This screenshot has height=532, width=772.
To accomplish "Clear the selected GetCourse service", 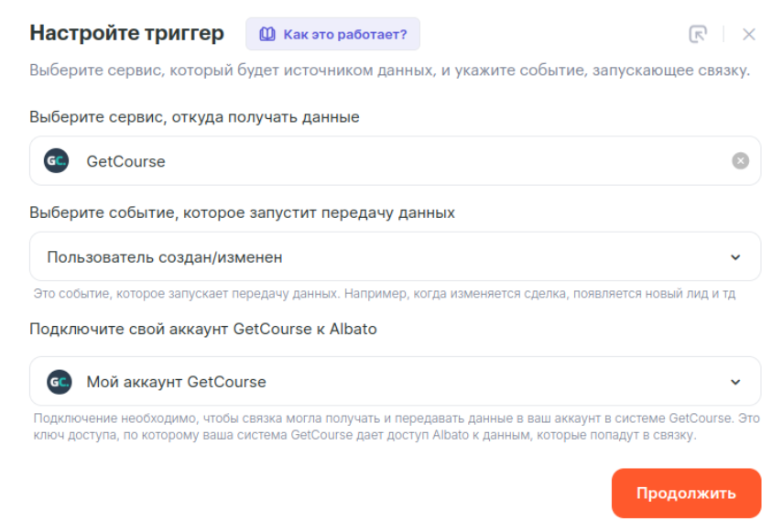I will click(x=740, y=161).
